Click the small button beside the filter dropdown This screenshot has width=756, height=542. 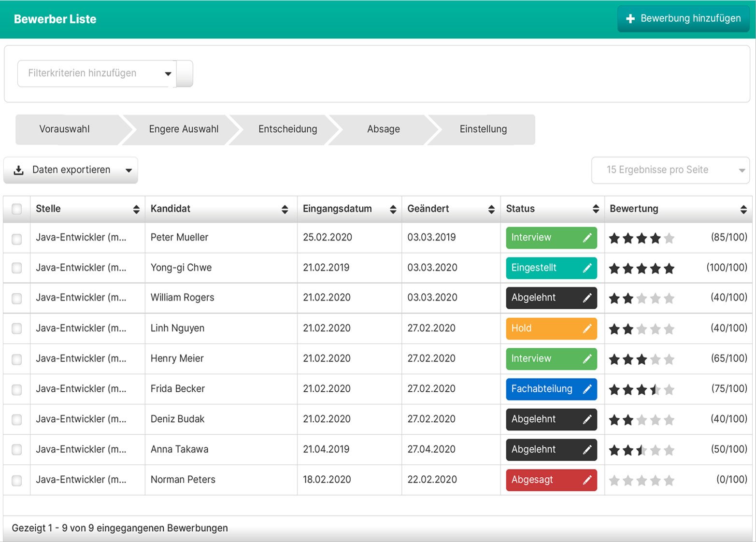click(x=185, y=73)
